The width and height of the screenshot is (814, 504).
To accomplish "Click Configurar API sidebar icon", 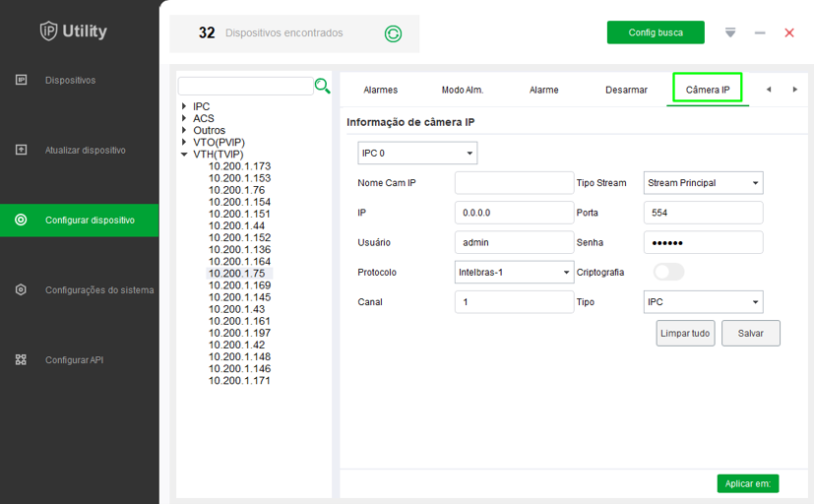I will 21,359.
